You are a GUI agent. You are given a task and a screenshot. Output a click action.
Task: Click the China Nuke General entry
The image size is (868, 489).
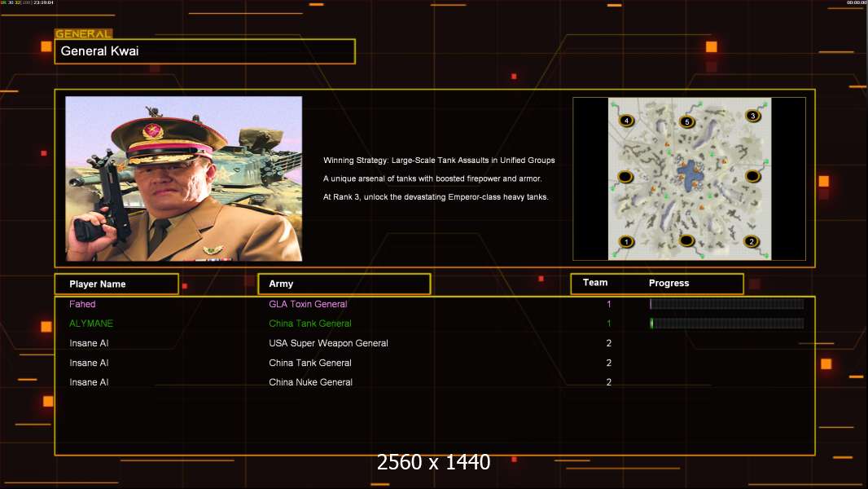point(310,382)
